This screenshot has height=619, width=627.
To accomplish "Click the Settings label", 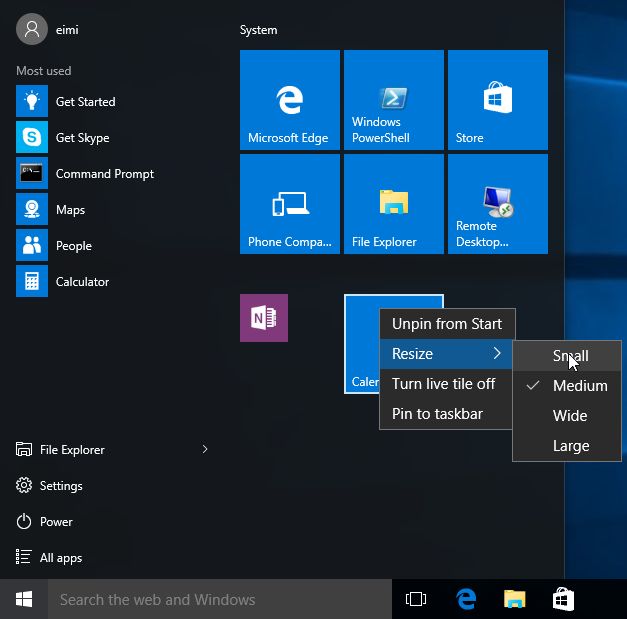I will point(61,486).
